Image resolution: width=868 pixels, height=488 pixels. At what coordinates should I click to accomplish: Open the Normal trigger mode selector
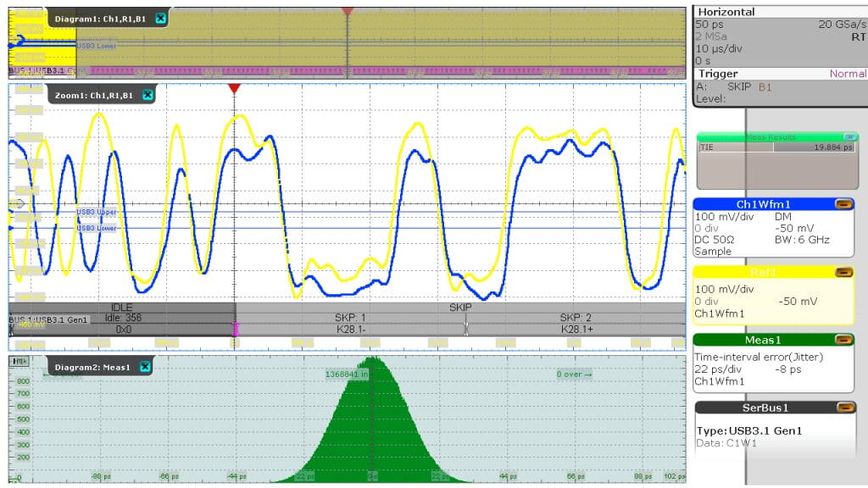click(x=848, y=74)
